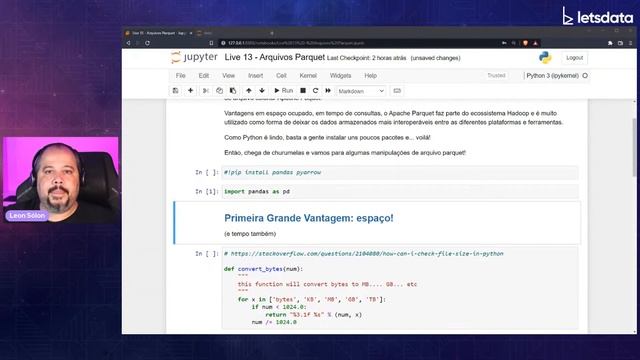The height and width of the screenshot is (360, 640).
Task: Click heading Primeira Grande Vantagem: espaço!
Action: click(309, 218)
